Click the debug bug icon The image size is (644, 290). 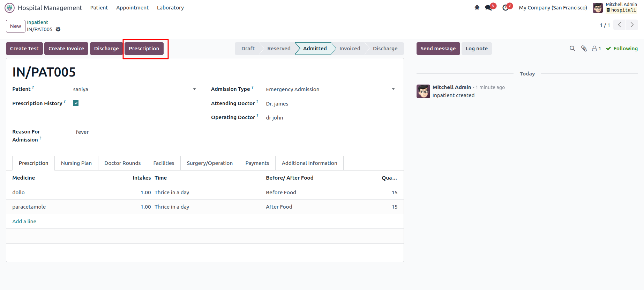(477, 7)
